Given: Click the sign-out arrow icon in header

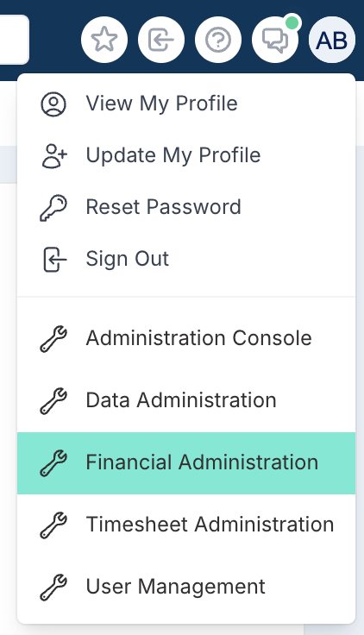Looking at the screenshot, I should 161,40.
